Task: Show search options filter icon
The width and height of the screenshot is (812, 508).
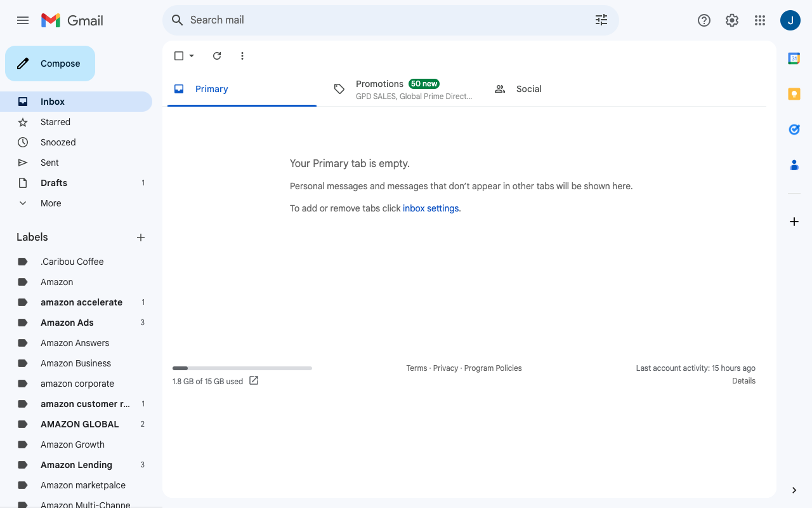Action: [601, 20]
